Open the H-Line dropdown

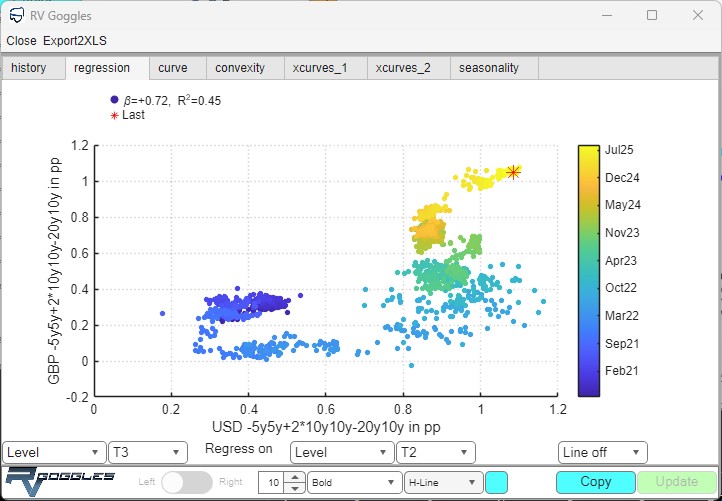coord(443,482)
